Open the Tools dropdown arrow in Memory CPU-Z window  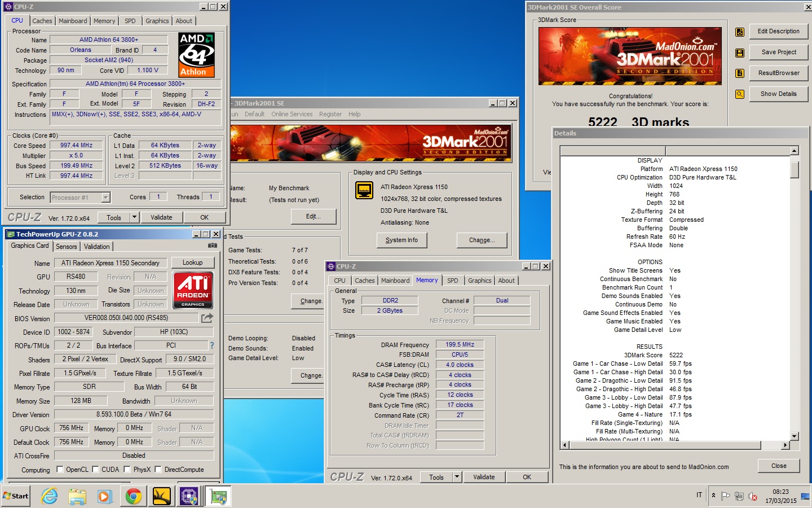pyautogui.click(x=457, y=477)
